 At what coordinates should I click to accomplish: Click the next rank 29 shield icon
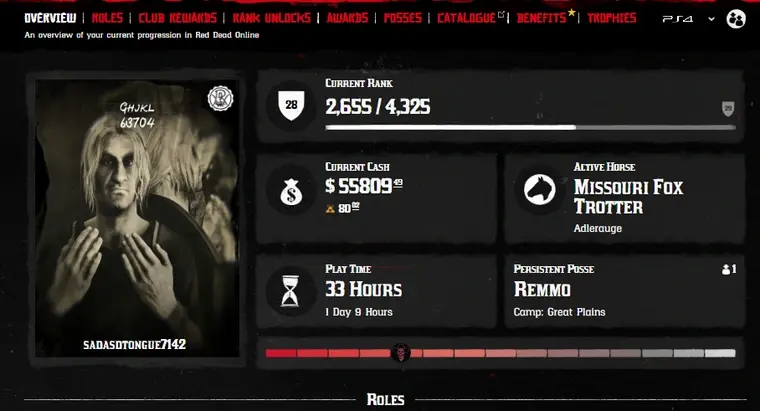(x=728, y=109)
